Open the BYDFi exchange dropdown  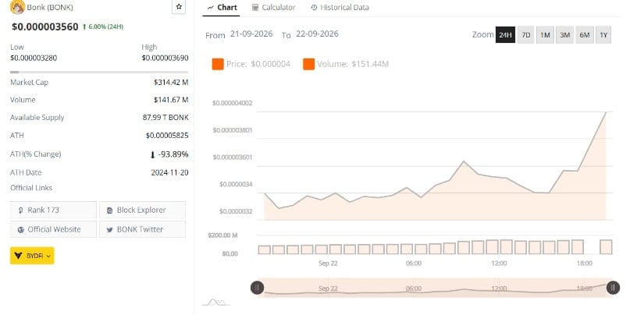coord(32,256)
